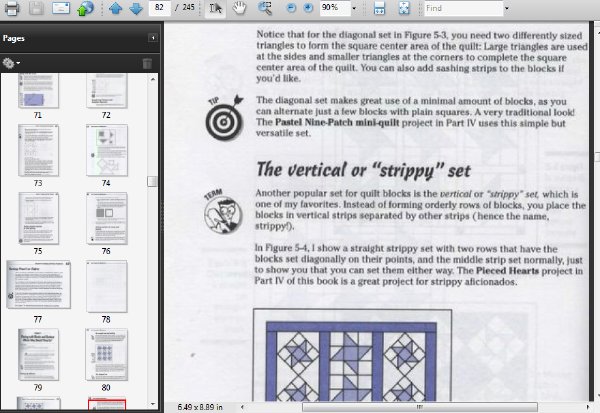Image resolution: width=600 pixels, height=413 pixels.
Task: Open page 73 thumbnail
Action: [38, 150]
